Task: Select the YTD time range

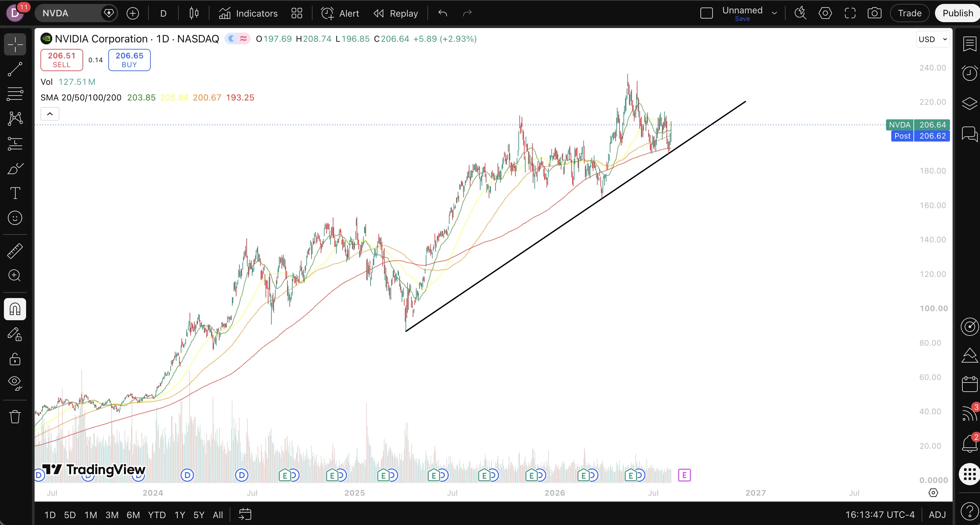Action: (157, 515)
